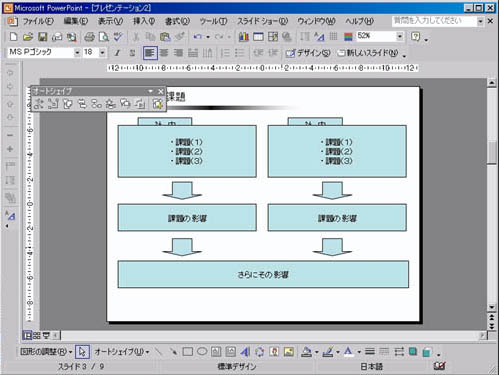Screen dimensions: 499x375
Task: Apply fill color with the paint bucket
Action: point(306,351)
